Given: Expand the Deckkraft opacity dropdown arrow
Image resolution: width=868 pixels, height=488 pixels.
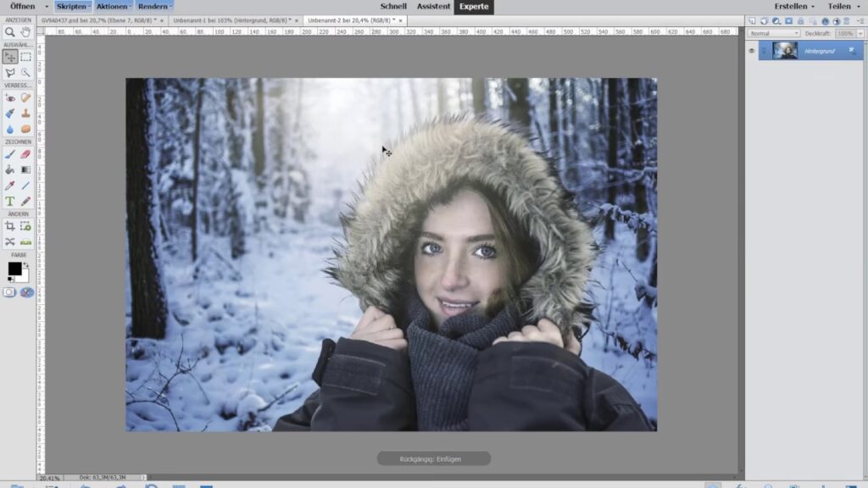Looking at the screenshot, I should point(859,33).
